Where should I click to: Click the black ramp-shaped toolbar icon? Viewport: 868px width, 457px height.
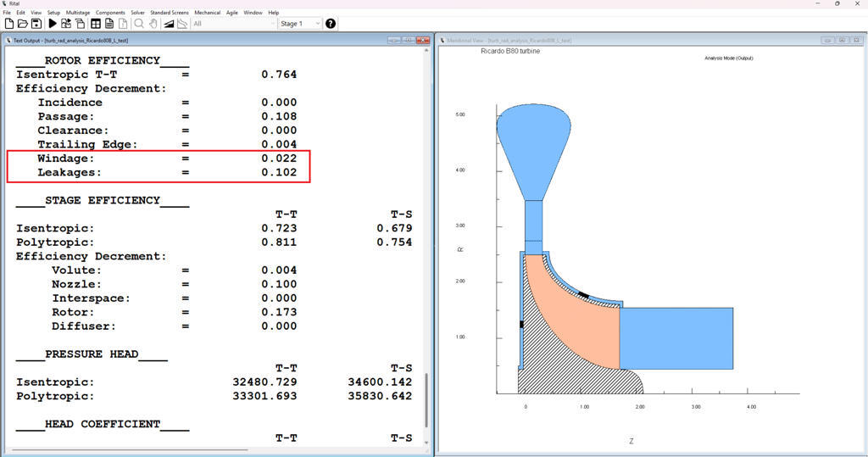click(169, 24)
